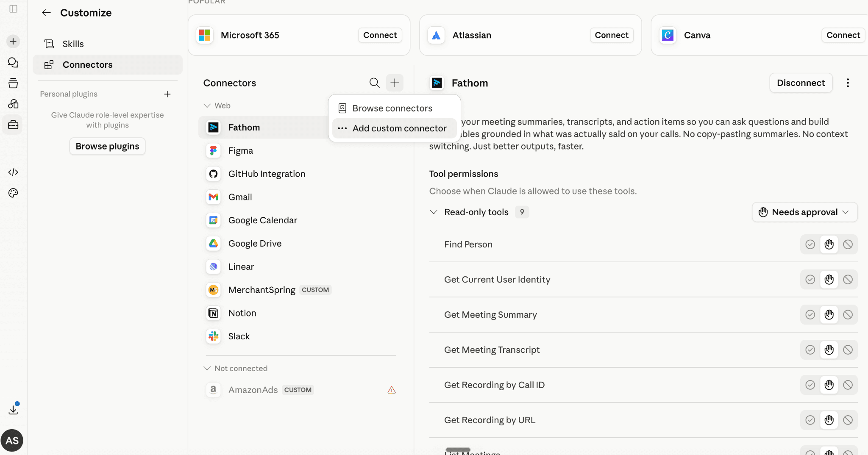
Task: Select the GitHub Integration connector
Action: click(300, 174)
